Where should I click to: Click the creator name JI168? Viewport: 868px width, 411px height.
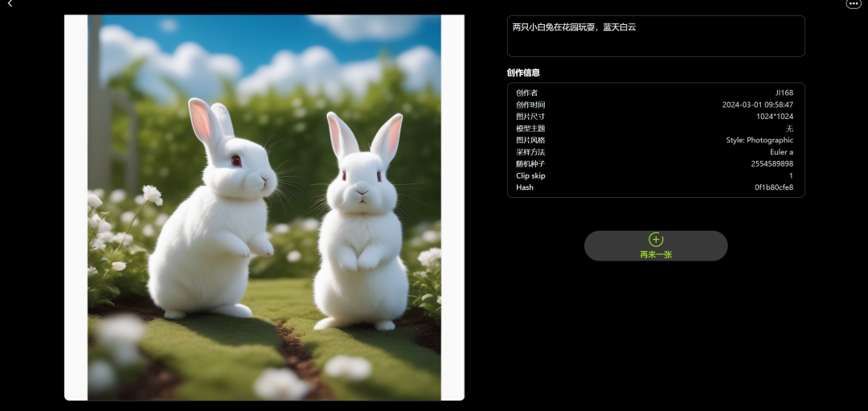click(784, 92)
